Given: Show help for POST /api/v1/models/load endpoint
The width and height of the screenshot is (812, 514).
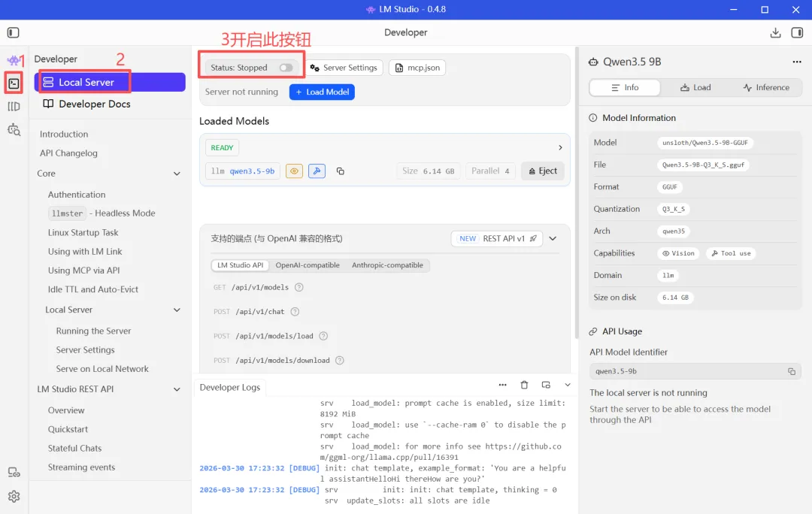Looking at the screenshot, I should click(323, 336).
